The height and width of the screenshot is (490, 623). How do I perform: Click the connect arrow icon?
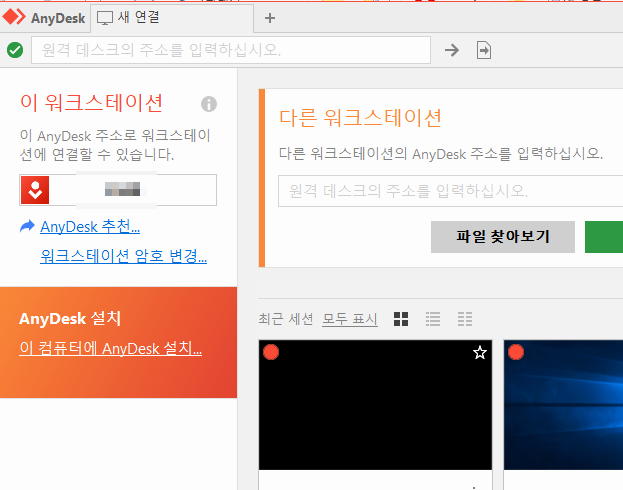tap(452, 50)
